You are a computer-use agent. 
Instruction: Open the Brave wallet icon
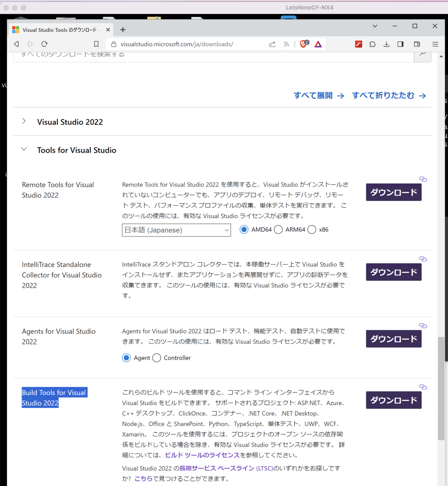click(417, 44)
